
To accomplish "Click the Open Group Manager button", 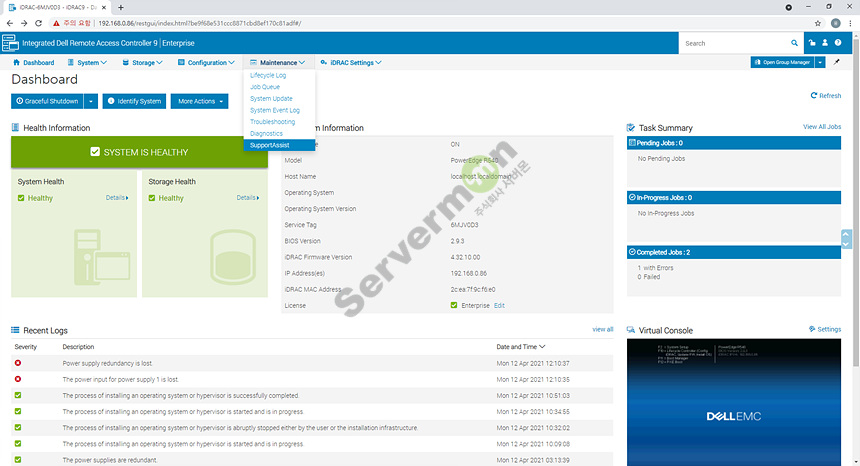I will (x=783, y=62).
